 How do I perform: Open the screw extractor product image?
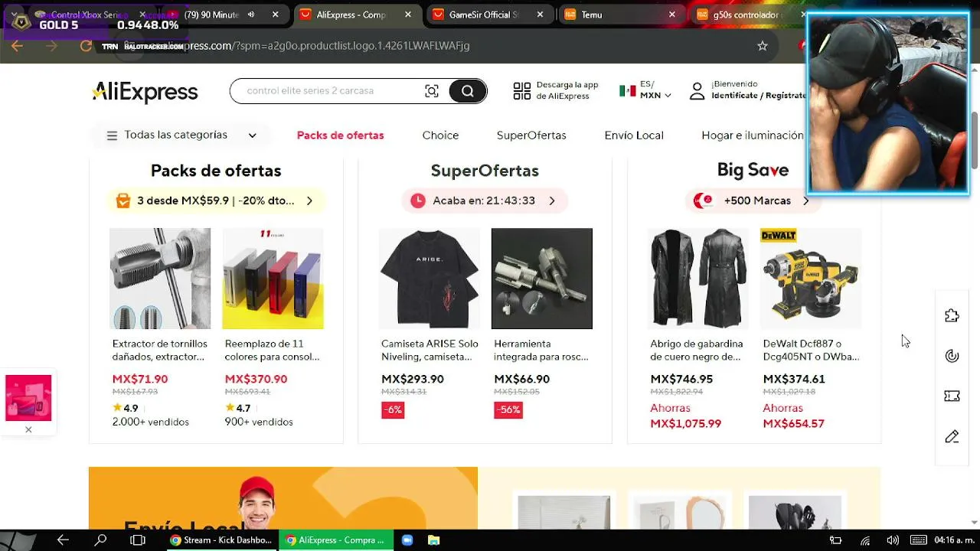[x=160, y=279]
